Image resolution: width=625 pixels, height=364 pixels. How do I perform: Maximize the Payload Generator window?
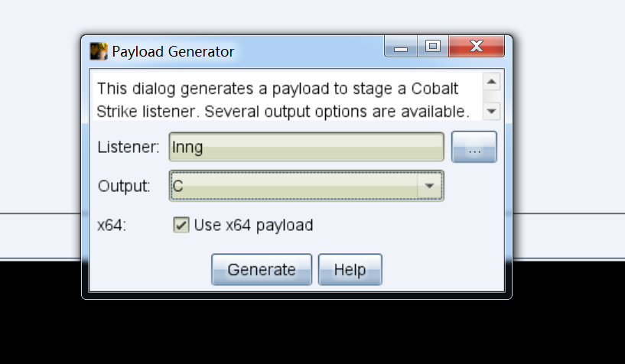(433, 47)
